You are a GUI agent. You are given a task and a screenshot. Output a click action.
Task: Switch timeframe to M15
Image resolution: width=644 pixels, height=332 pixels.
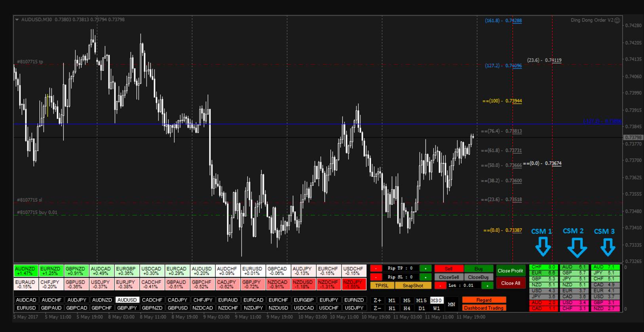421,300
